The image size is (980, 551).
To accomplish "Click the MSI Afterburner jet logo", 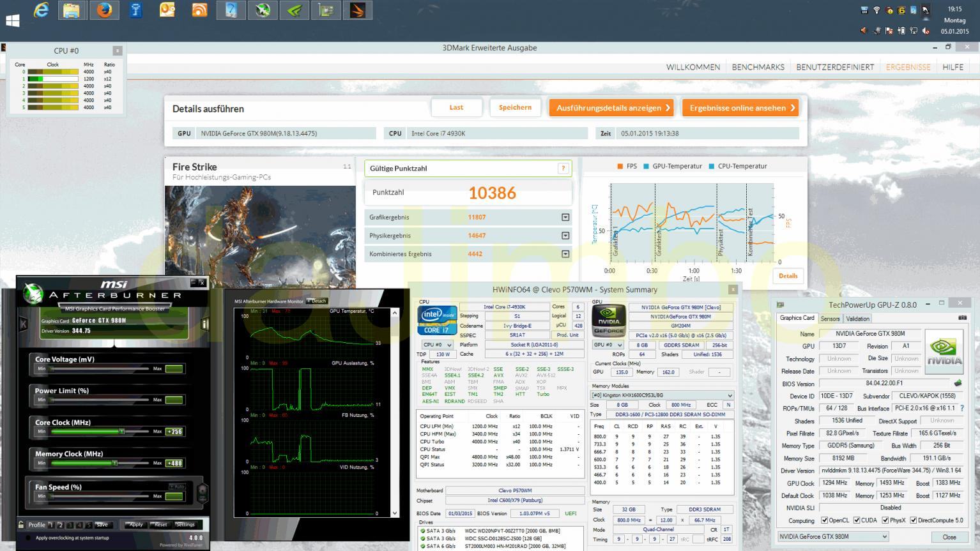I will coord(32,292).
